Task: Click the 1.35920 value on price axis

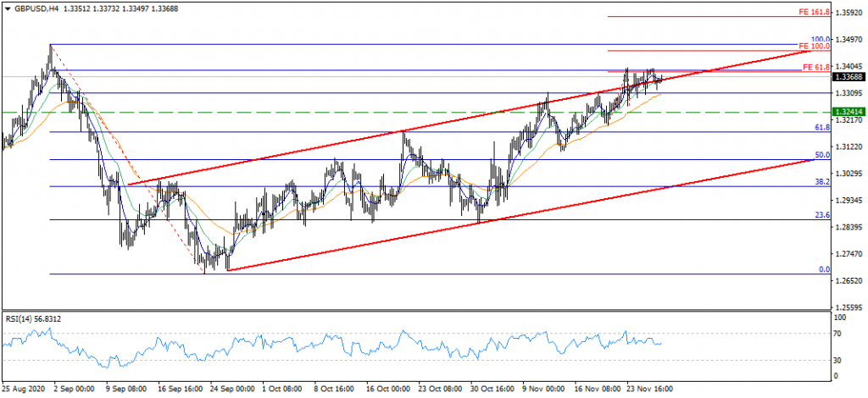Action: pyautogui.click(x=849, y=14)
